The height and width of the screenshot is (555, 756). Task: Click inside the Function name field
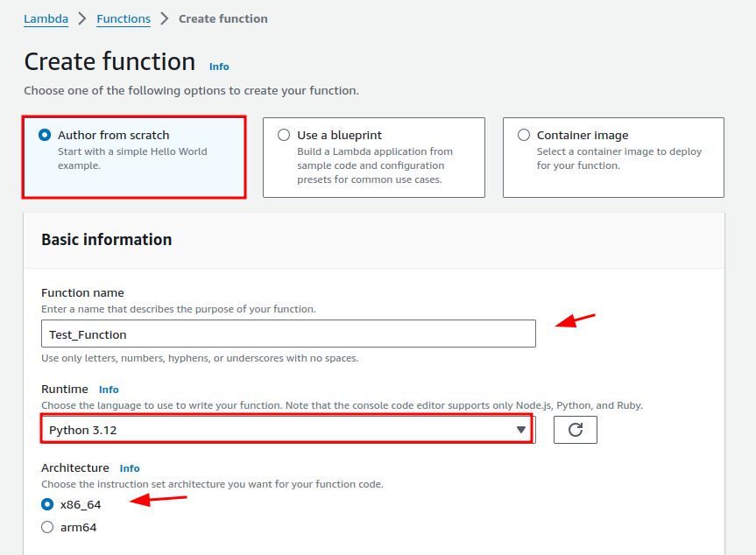[287, 334]
